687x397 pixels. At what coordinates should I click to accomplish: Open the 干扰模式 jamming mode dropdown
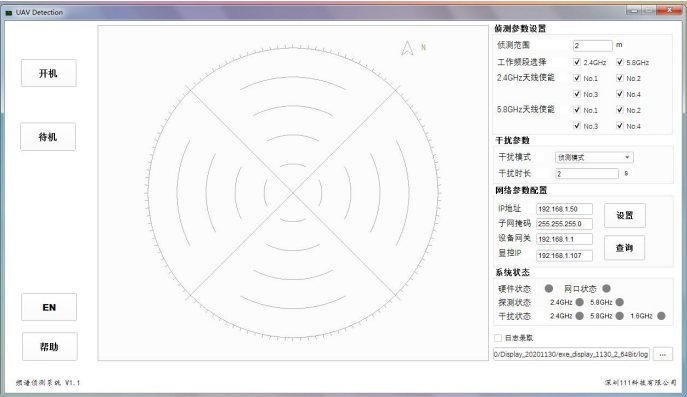pyautogui.click(x=594, y=157)
